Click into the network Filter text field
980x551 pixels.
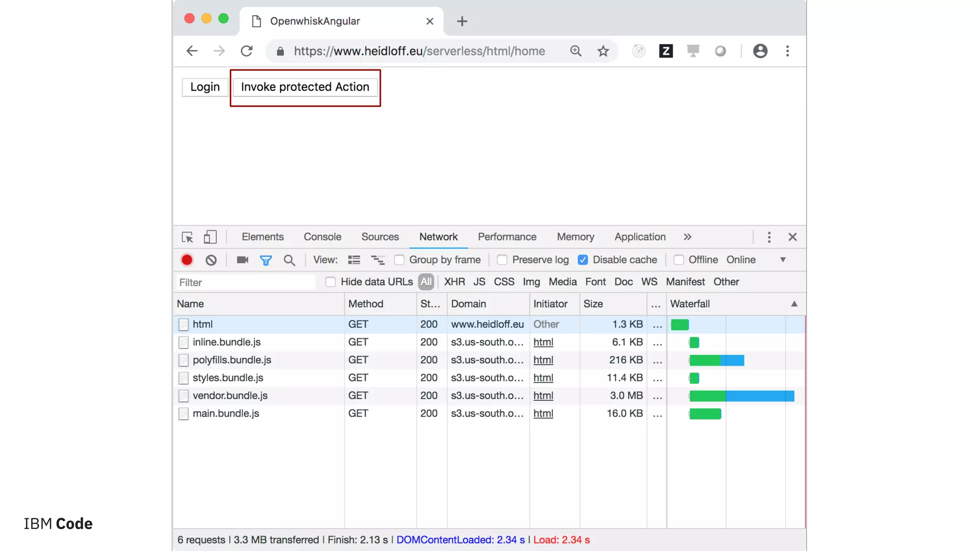246,282
